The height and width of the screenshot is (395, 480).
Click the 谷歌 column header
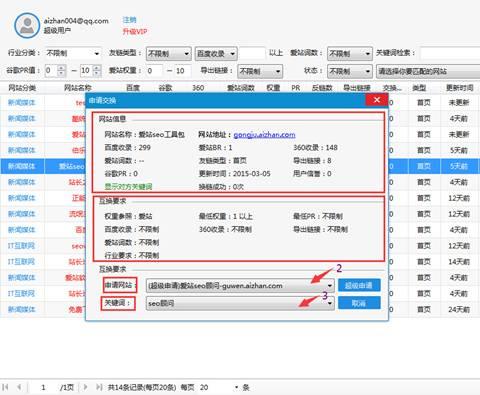[x=165, y=88]
